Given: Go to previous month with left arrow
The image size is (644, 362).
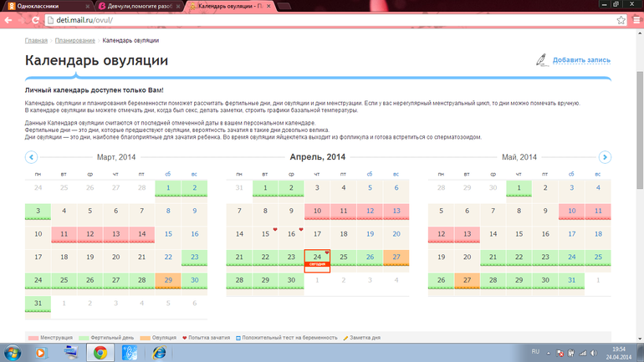Looking at the screenshot, I should 31,157.
